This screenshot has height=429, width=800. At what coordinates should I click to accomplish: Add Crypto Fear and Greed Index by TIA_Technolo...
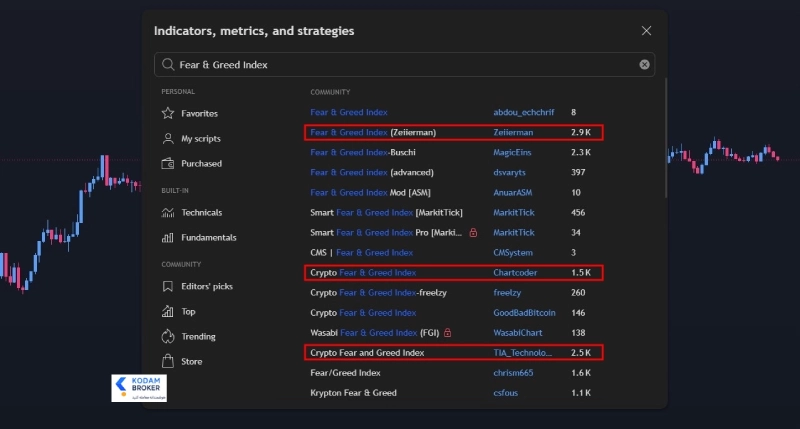tap(367, 352)
